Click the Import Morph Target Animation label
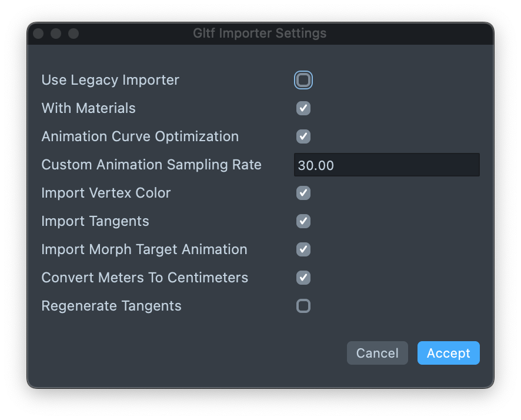Image resolution: width=521 pixels, height=420 pixels. [144, 249]
